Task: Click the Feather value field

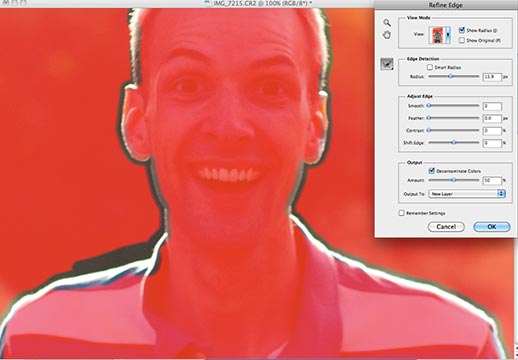Action: (x=492, y=118)
